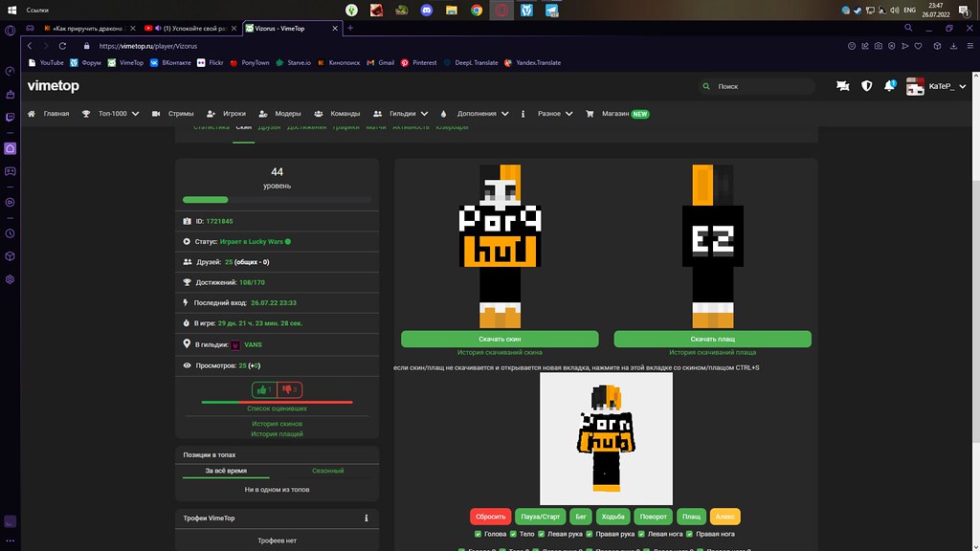Image resolution: width=980 pixels, height=551 pixels.
Task: Open the Стримы menu item
Action: [x=174, y=113]
